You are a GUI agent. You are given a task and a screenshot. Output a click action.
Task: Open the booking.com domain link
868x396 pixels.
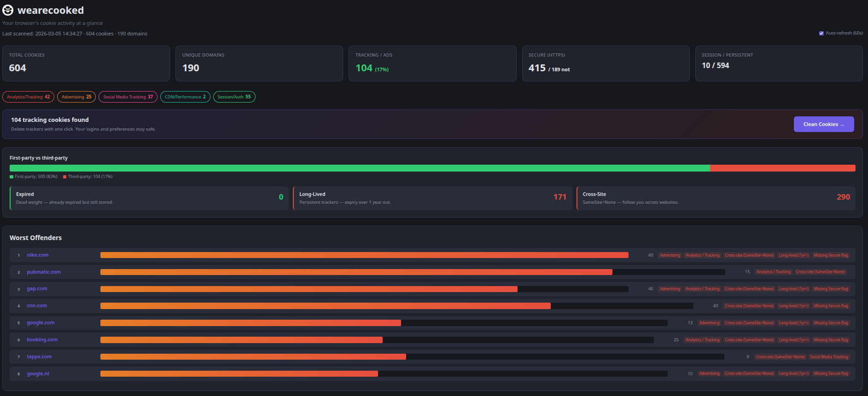point(42,340)
